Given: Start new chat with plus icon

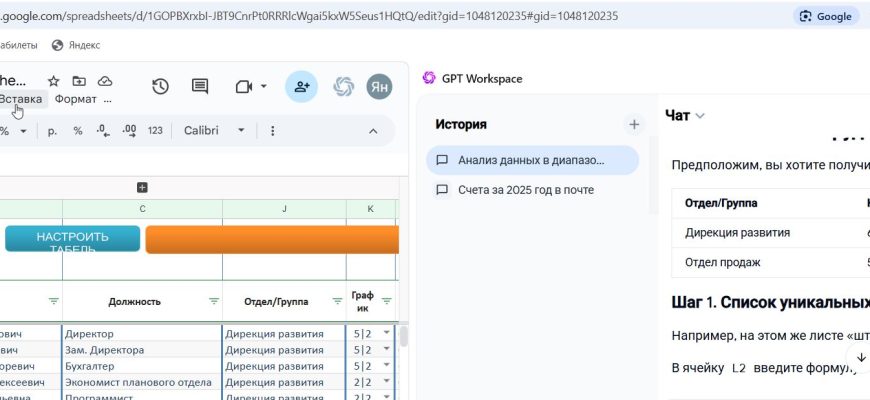Looking at the screenshot, I should (x=633, y=125).
